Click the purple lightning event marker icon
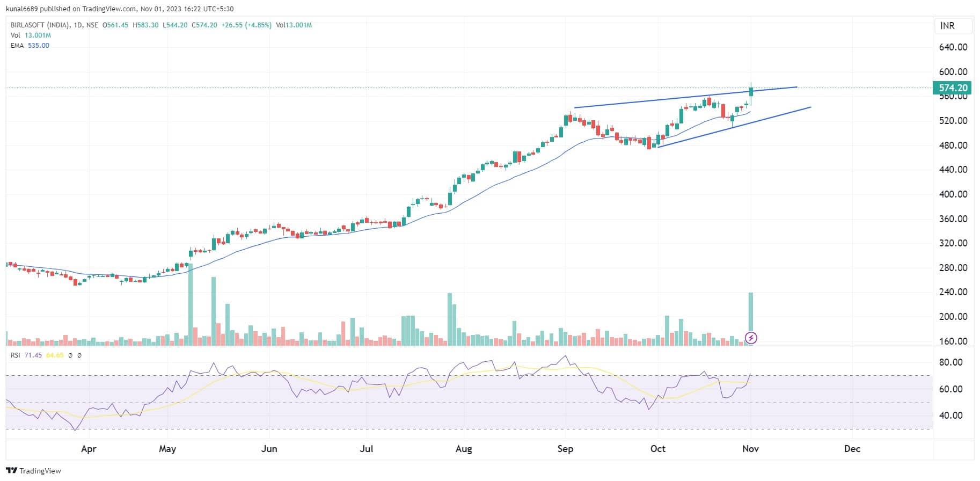Image resolution: width=980 pixels, height=481 pixels. point(751,338)
